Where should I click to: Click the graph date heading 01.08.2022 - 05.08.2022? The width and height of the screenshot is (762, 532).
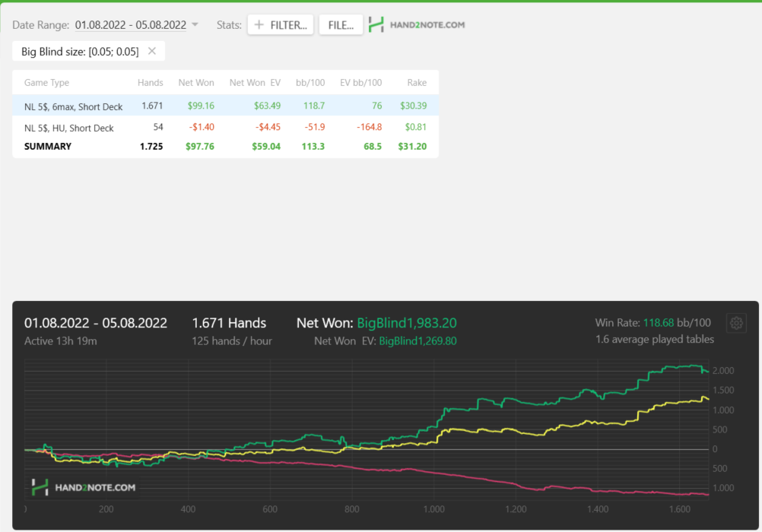tap(96, 323)
